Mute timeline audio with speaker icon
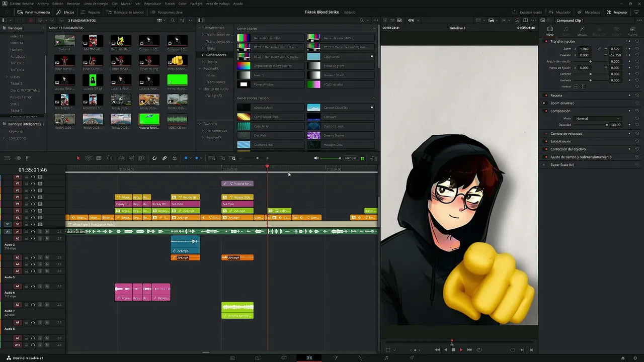This screenshot has width=644, height=362. click(316, 158)
